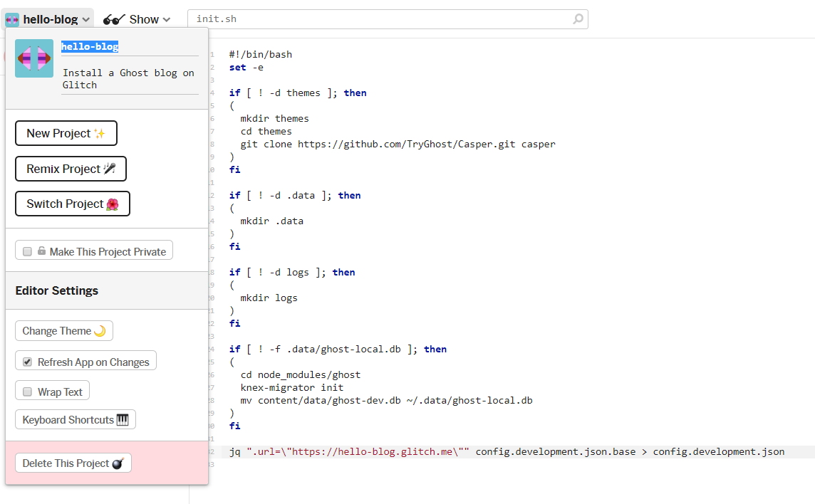Click the Switch Project button
This screenshot has width=815, height=504.
tap(72, 204)
